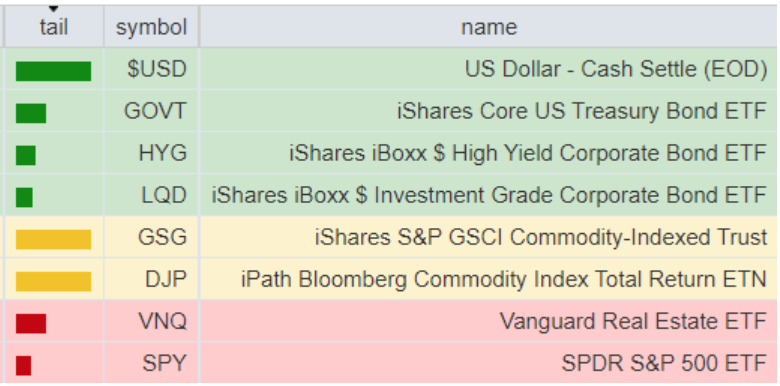Image resolution: width=780 pixels, height=386 pixels.
Task: Click the name column header
Action: pos(488,27)
